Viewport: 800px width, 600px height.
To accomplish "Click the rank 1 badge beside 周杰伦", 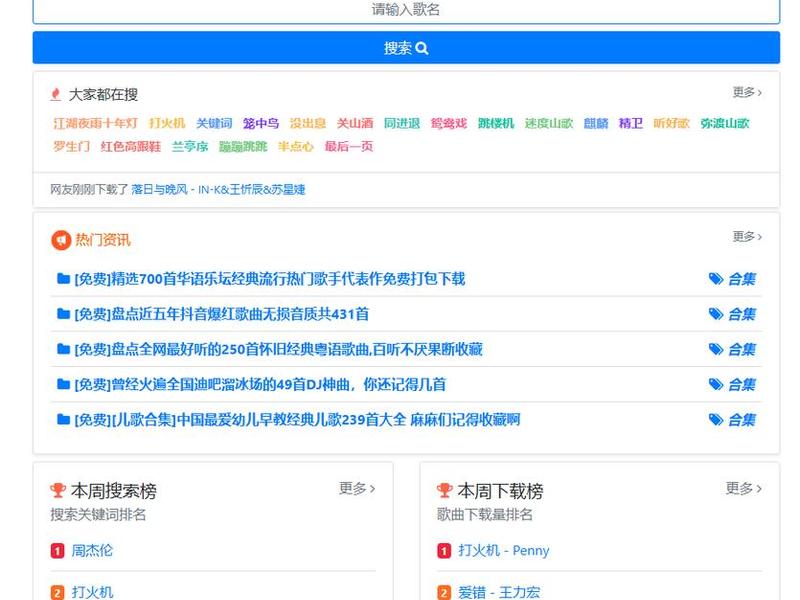I will [x=58, y=551].
